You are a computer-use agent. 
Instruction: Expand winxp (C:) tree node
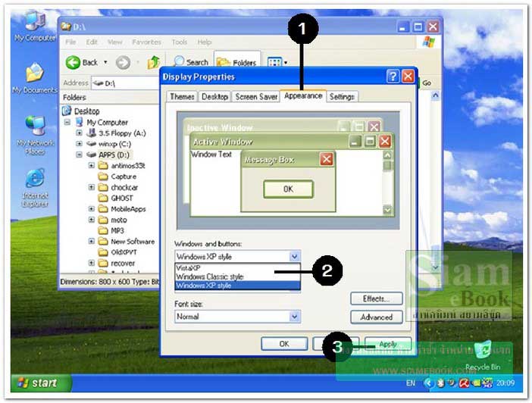(x=79, y=144)
